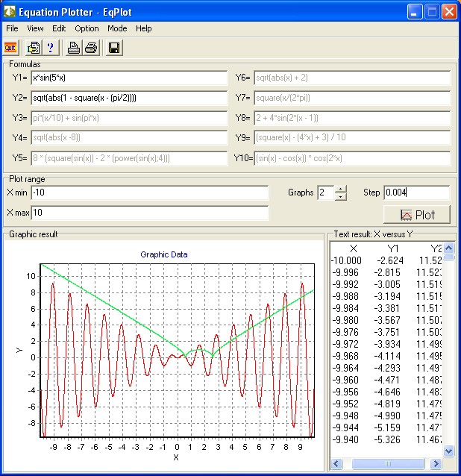Decrease the Graphs count with down arrow
Viewport: 461px width, 476px height.
pos(341,197)
